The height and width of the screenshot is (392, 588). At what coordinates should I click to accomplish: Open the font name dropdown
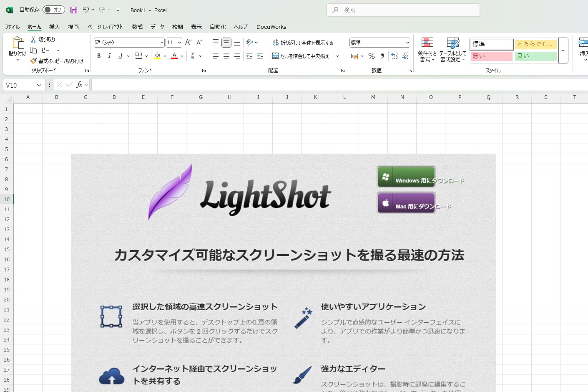[x=162, y=43]
